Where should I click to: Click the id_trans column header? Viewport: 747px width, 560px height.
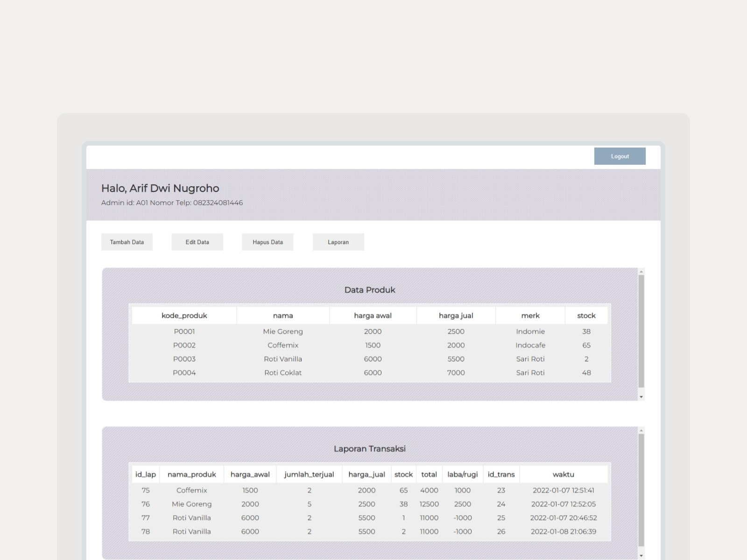click(501, 474)
